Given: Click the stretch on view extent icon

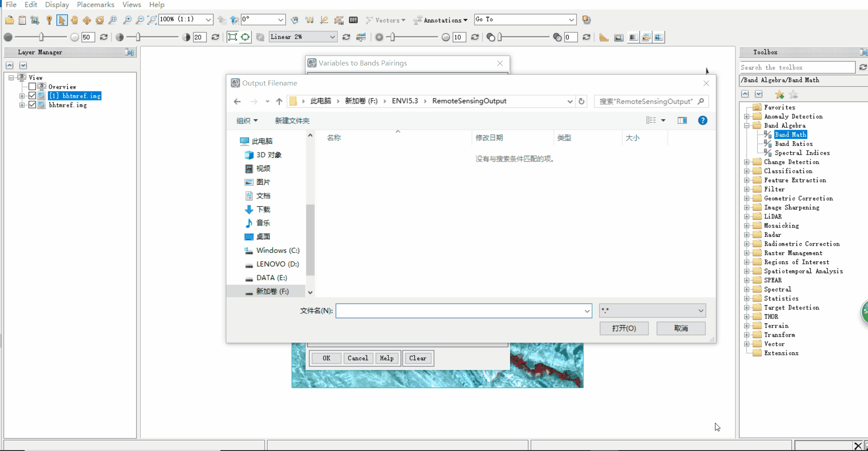Looking at the screenshot, I should pyautogui.click(x=245, y=37).
